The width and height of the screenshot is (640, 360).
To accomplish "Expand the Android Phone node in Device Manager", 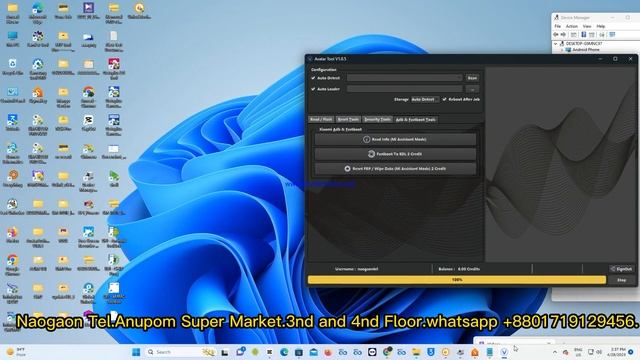I will click(562, 50).
